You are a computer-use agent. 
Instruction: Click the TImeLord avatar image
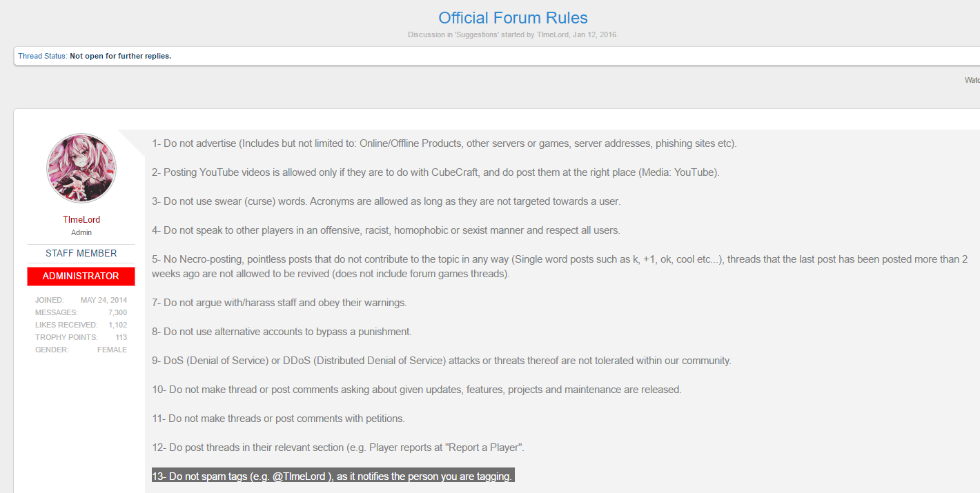tap(81, 168)
